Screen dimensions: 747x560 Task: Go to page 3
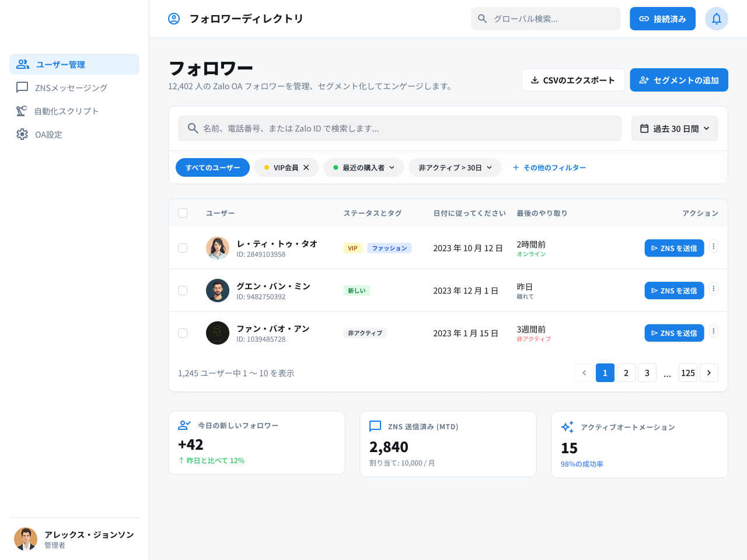click(x=647, y=373)
